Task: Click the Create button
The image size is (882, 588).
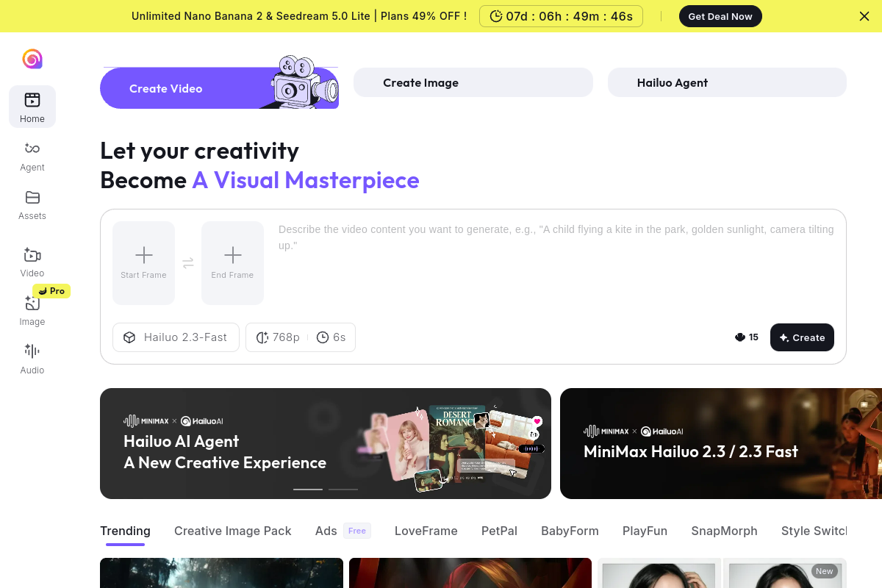Action: click(x=802, y=337)
